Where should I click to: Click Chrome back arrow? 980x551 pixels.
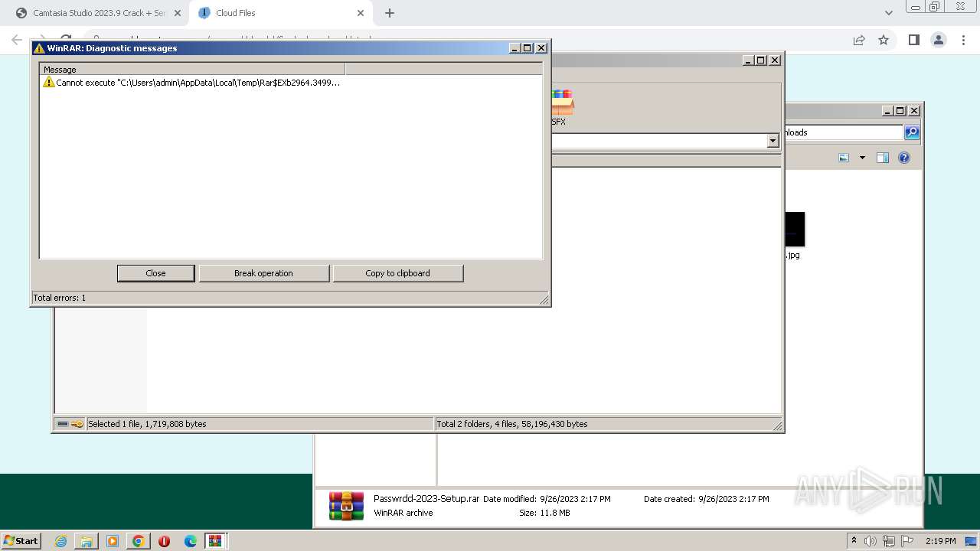(x=17, y=40)
